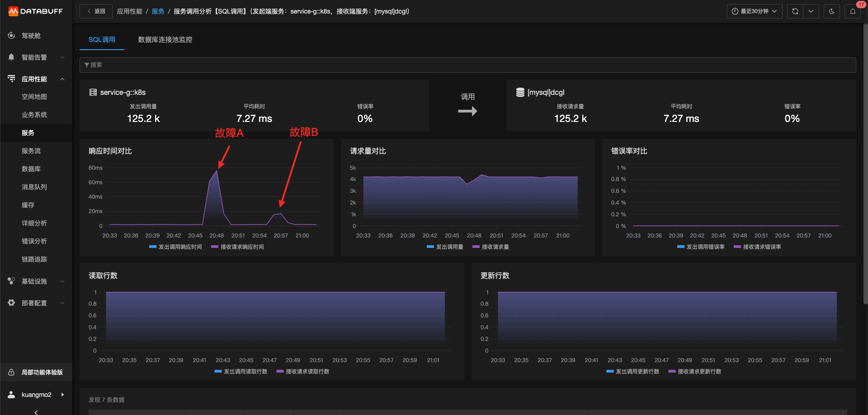Open the refresh interval dropdown arrow

[811, 11]
